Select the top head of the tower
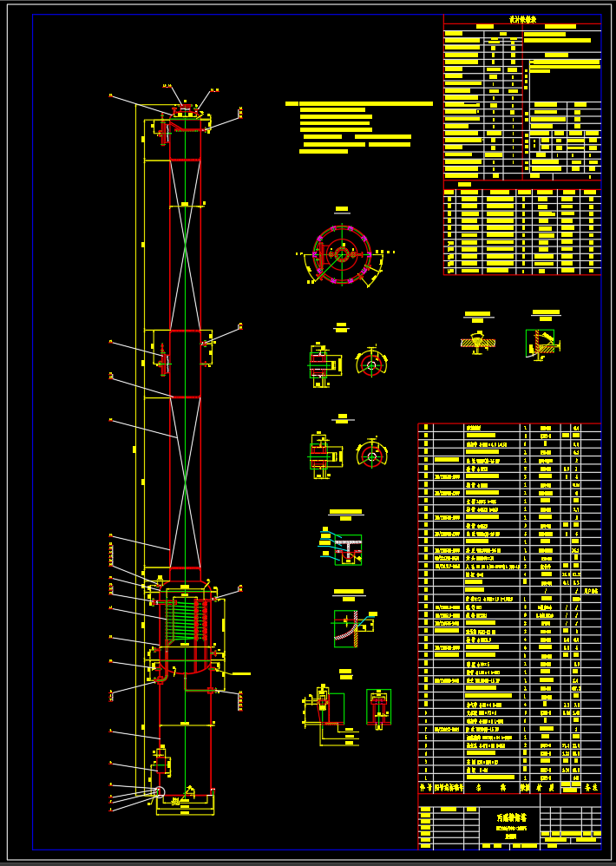Image resolution: width=616 pixels, height=866 pixels. coord(185,120)
